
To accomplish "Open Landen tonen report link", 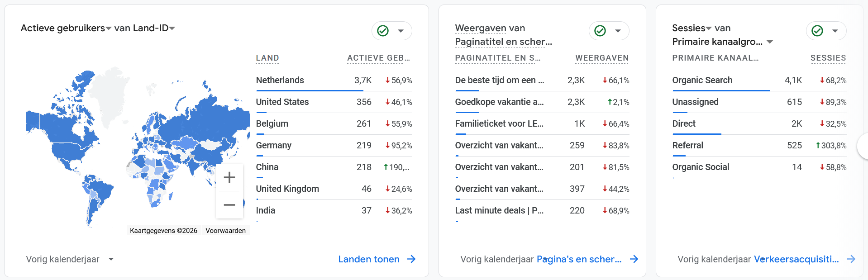I will point(368,259).
